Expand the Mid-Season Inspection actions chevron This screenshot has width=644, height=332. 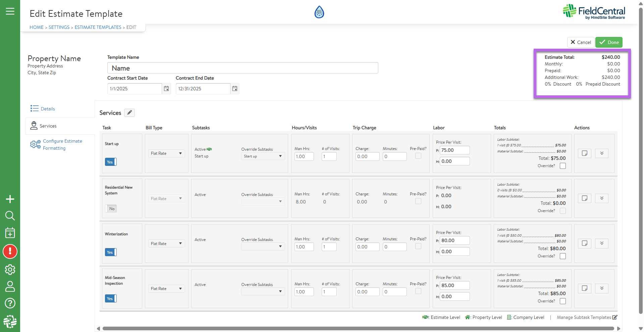(x=602, y=288)
